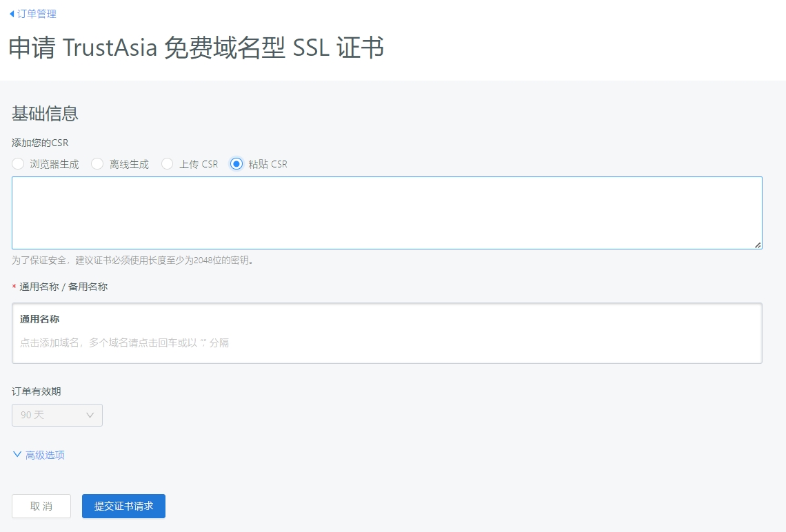Choose the 上传 CSR option

coord(167,163)
